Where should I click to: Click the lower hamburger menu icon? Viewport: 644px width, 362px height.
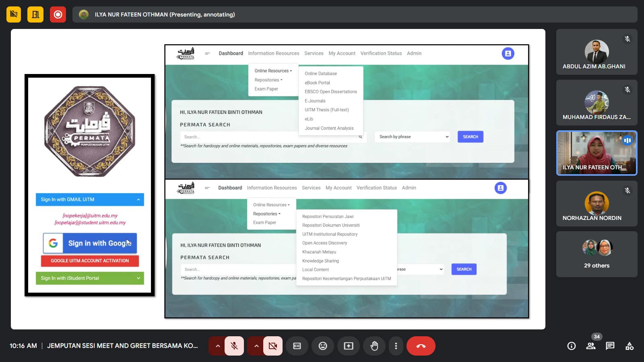tap(207, 188)
